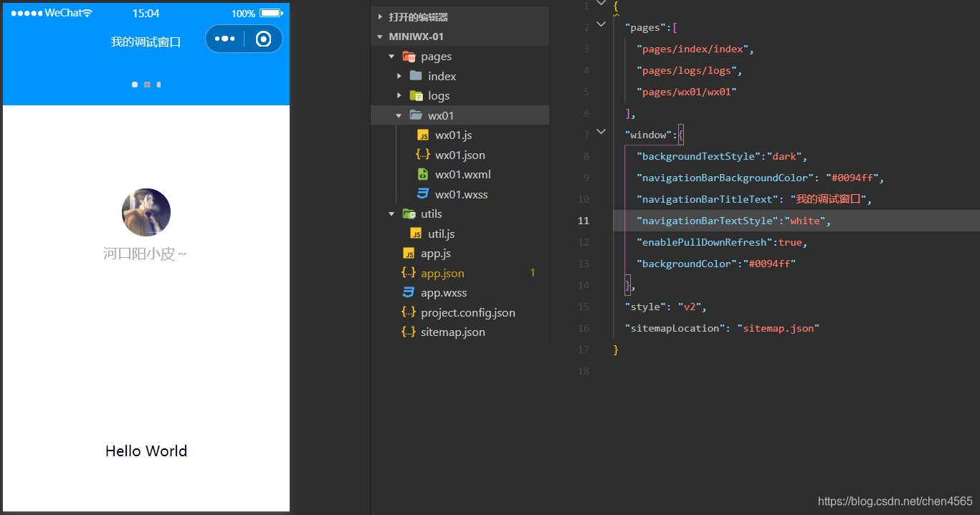This screenshot has width=980, height=515.
Task: Open wx01.wxml in the file tree
Action: (x=463, y=175)
